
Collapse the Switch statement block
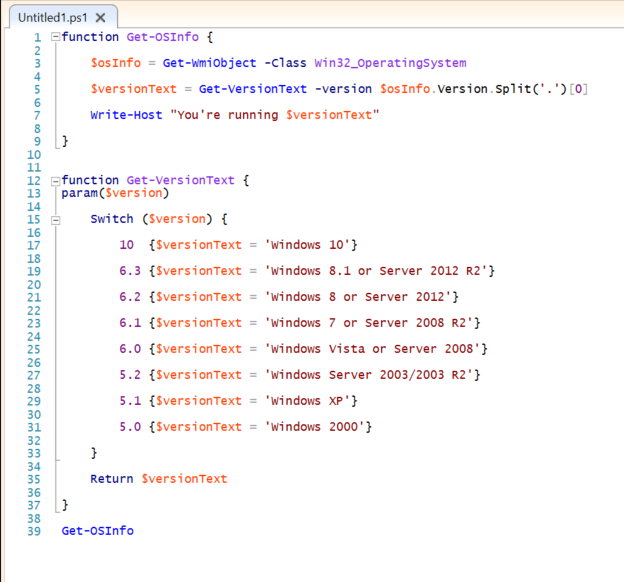(54, 219)
